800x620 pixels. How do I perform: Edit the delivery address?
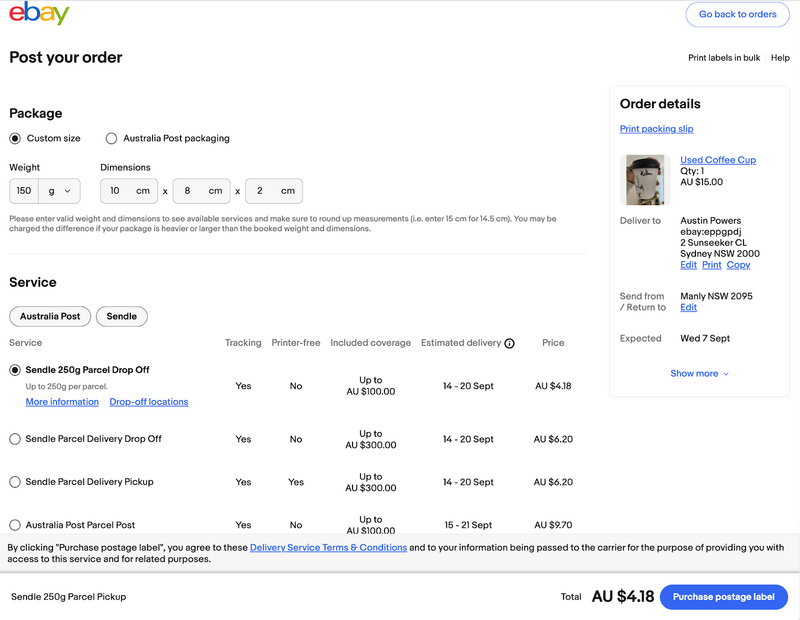click(x=688, y=265)
